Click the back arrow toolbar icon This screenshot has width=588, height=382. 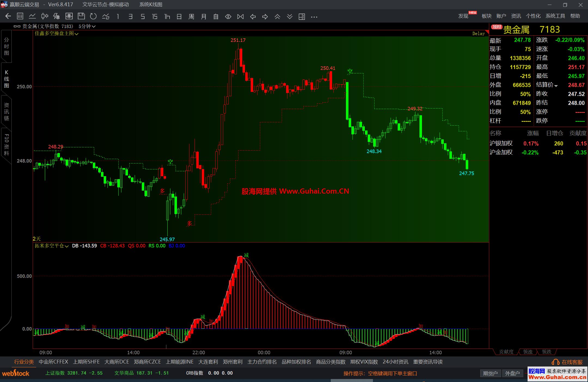8,17
